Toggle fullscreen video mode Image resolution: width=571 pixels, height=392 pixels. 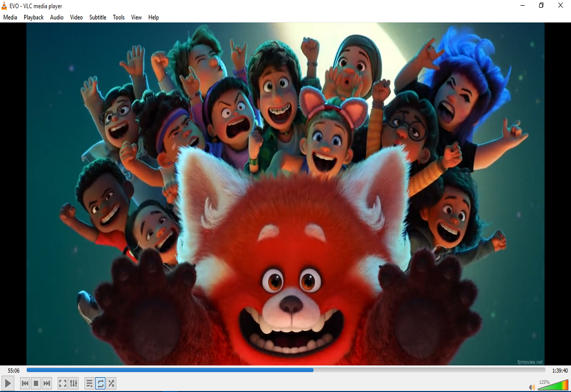coord(62,383)
